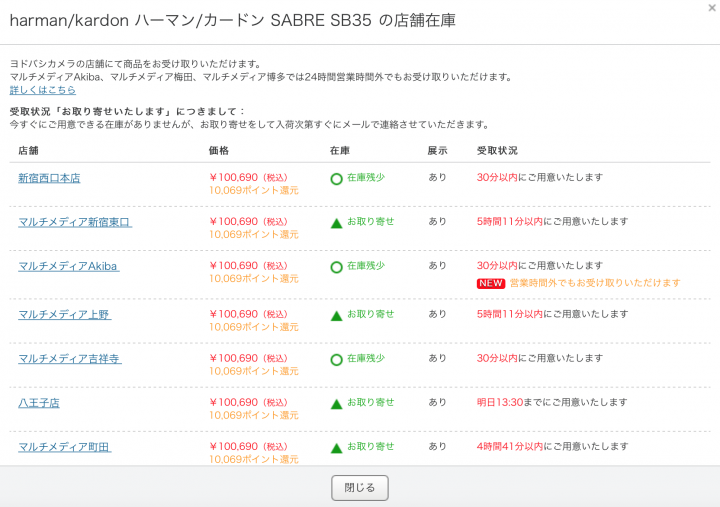Click the dialog title harman/kardon SABRE SB35
The width and height of the screenshot is (720, 507).
(x=233, y=21)
